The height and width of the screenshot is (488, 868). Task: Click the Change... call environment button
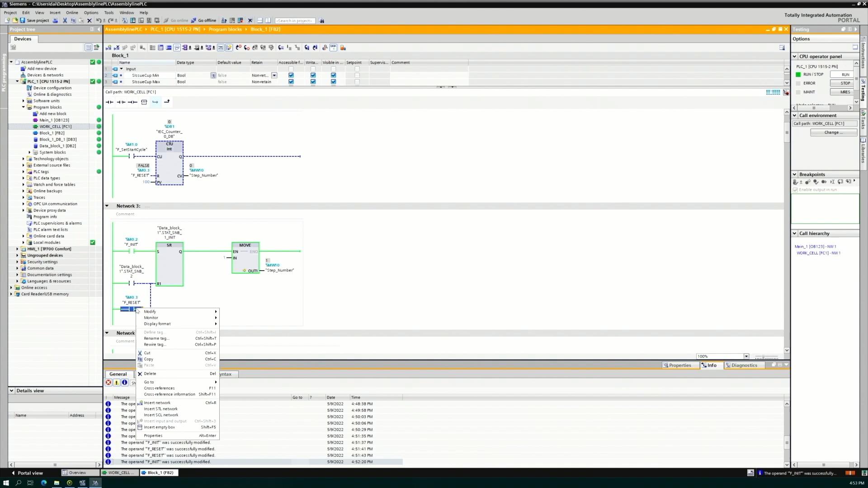pos(833,132)
